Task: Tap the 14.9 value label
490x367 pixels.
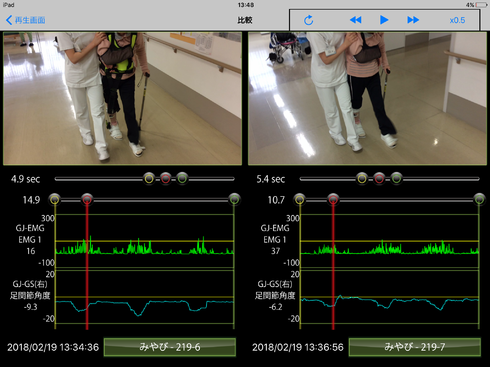Action: coord(31,200)
